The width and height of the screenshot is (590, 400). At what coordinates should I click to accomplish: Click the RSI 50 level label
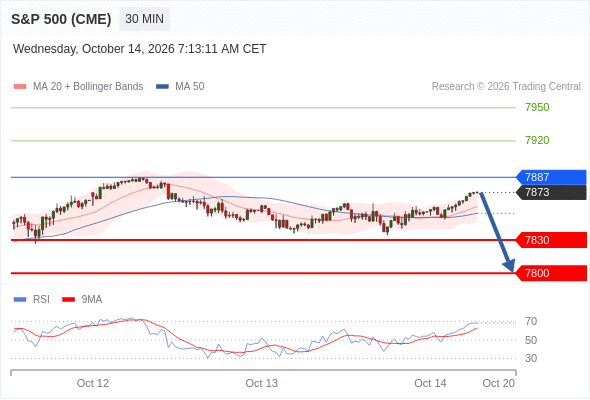pyautogui.click(x=531, y=340)
